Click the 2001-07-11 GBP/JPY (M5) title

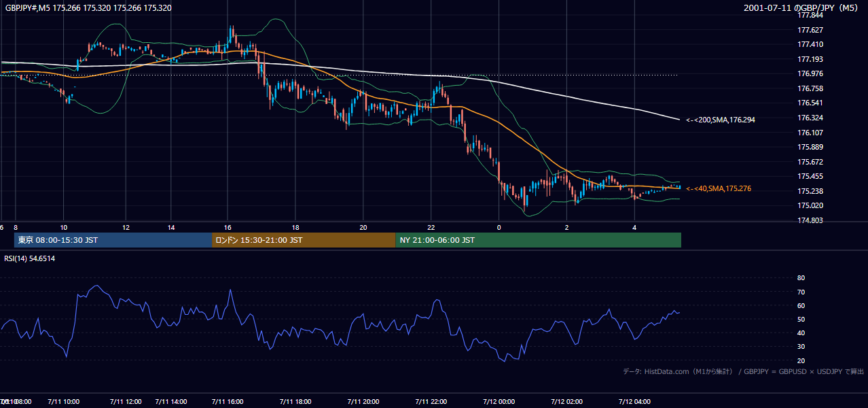coord(802,8)
